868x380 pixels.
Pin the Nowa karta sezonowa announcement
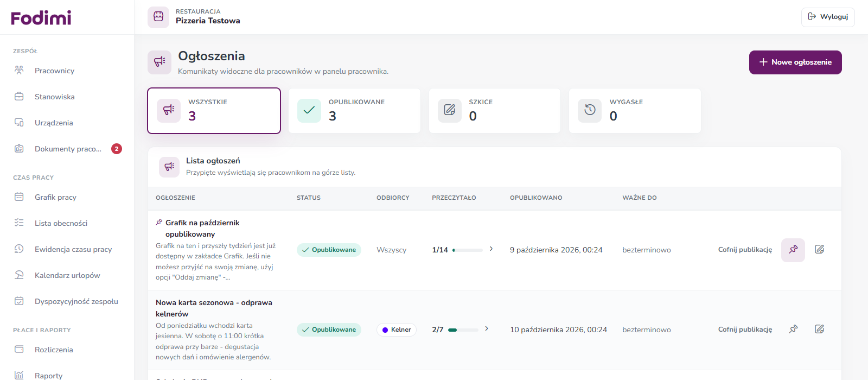tap(793, 330)
